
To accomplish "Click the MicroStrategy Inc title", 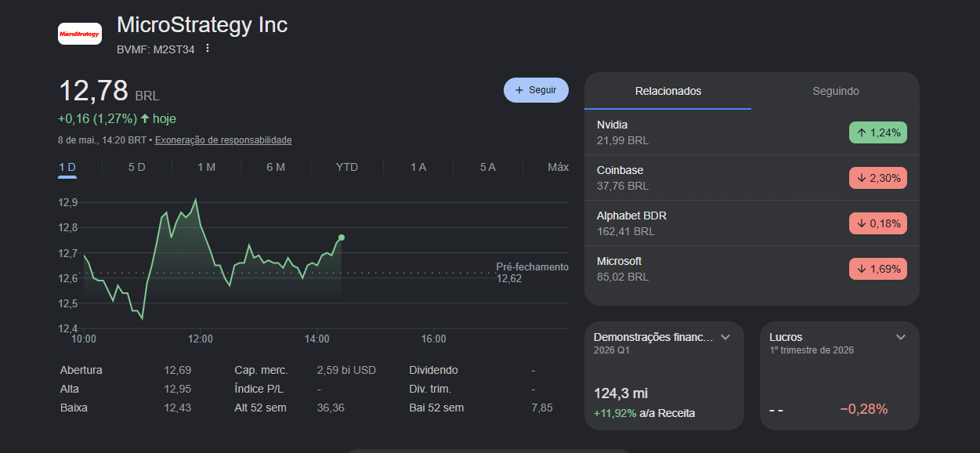I will tap(202, 24).
